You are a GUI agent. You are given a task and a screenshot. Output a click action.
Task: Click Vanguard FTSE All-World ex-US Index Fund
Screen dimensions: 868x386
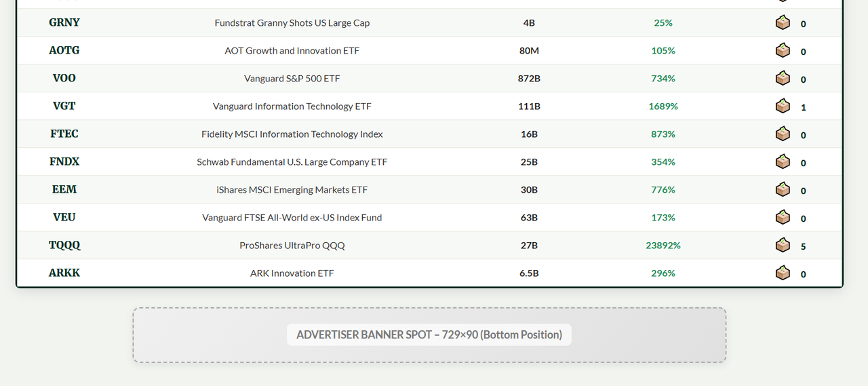[x=292, y=217]
